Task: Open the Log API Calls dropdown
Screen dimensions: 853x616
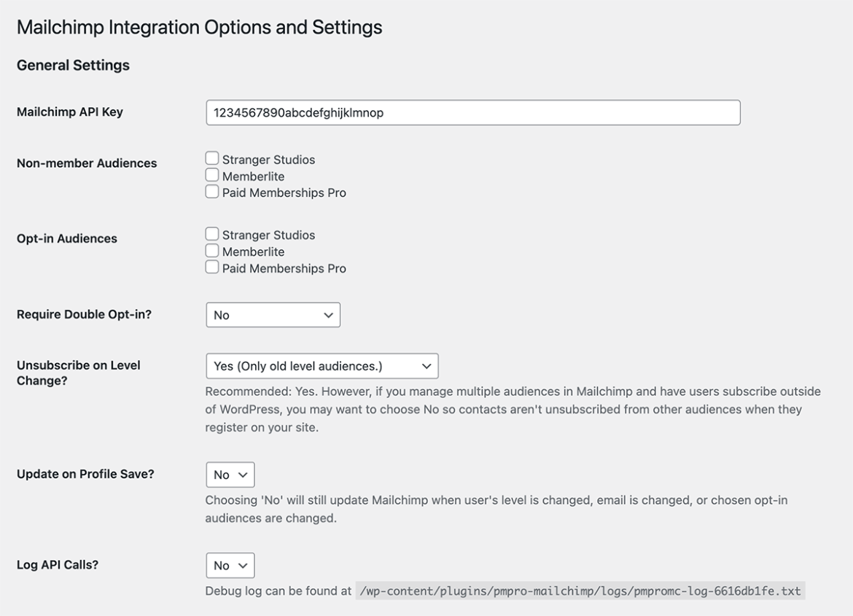Action: coord(230,566)
